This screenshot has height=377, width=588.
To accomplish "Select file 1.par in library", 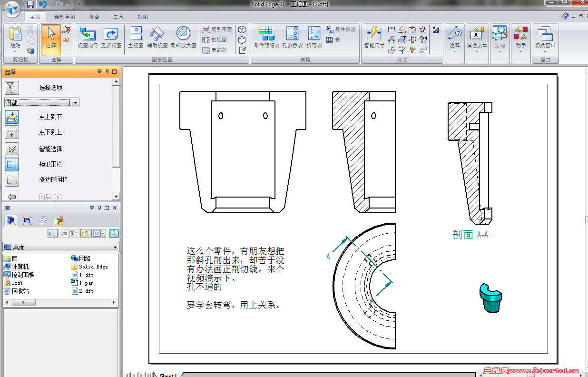I will 82,283.
